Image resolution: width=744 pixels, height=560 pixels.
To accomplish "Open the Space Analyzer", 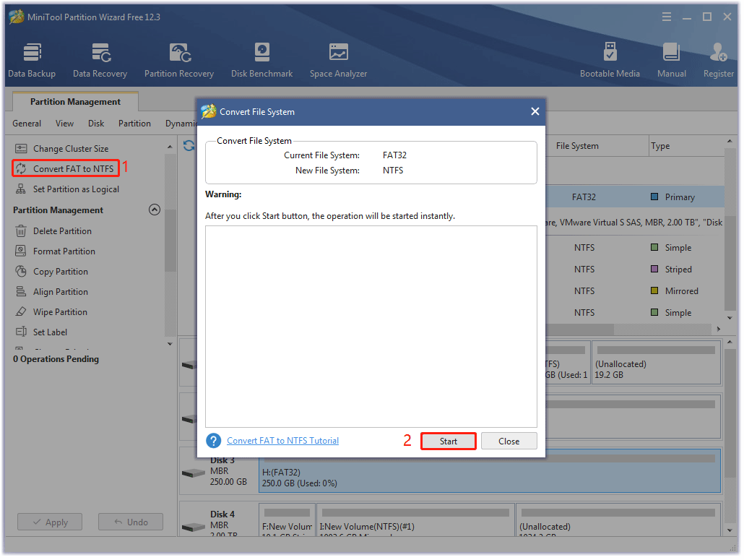I will coord(338,58).
